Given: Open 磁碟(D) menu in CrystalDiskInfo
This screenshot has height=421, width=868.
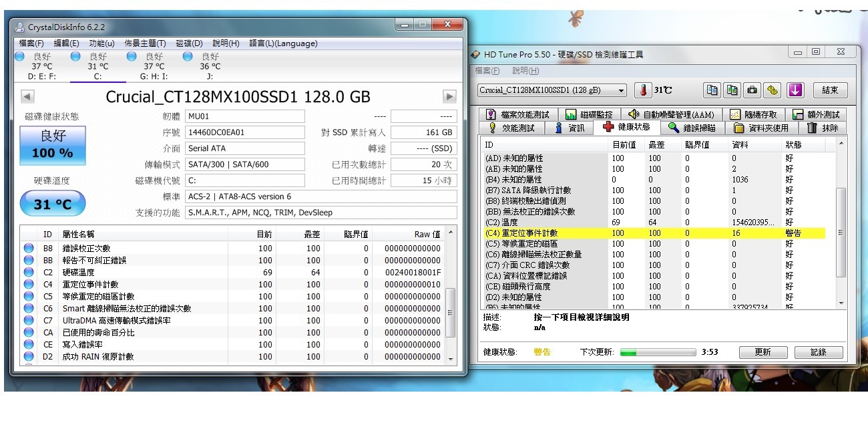Looking at the screenshot, I should [x=189, y=43].
